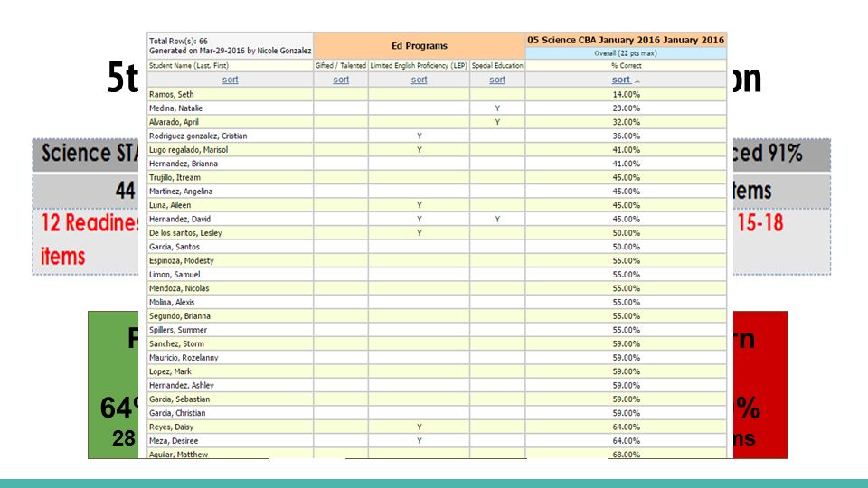This screenshot has width=868, height=488.
Task: Click the Ed Programs header
Action: pyautogui.click(x=419, y=46)
